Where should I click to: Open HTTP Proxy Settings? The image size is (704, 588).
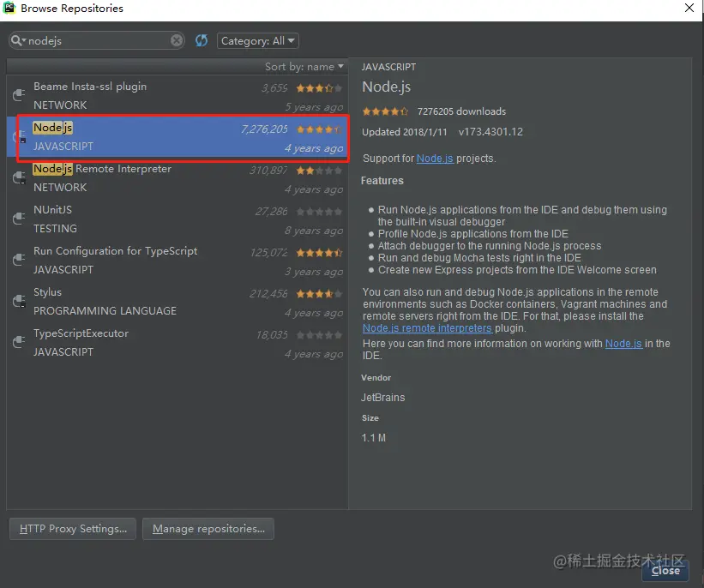tap(73, 529)
